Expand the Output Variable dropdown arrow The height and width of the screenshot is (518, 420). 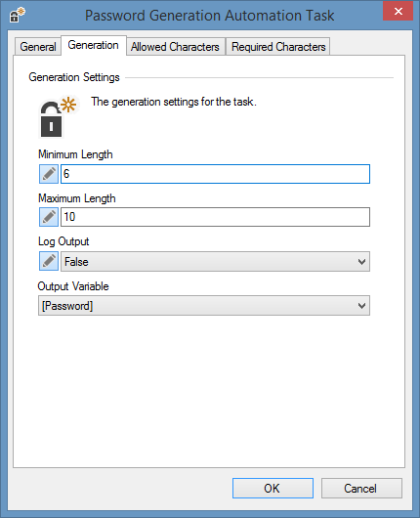[361, 306]
